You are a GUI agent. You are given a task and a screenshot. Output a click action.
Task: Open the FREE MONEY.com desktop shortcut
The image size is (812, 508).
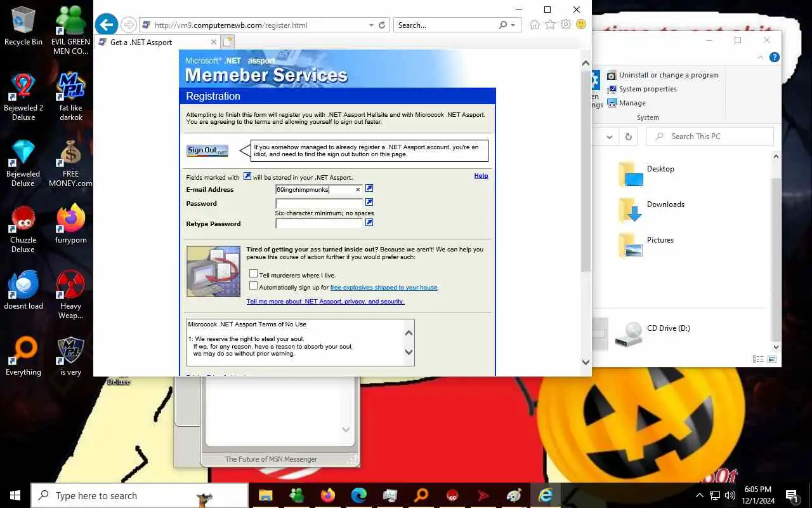(x=70, y=163)
